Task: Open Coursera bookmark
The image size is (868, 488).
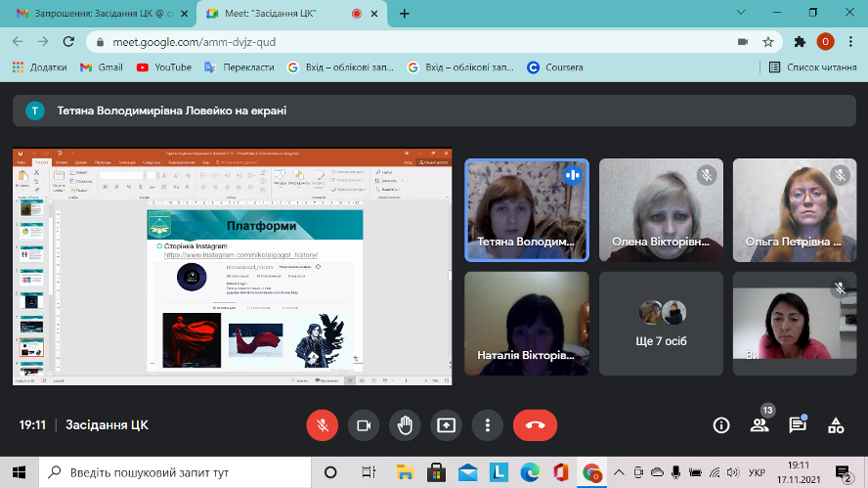Action: [555, 67]
